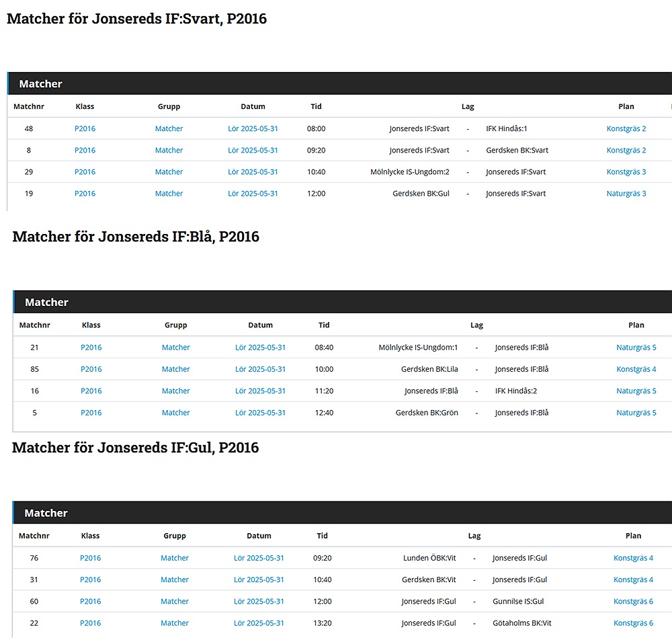
Task: Click P2016 class link in match 8 row
Action: point(85,150)
